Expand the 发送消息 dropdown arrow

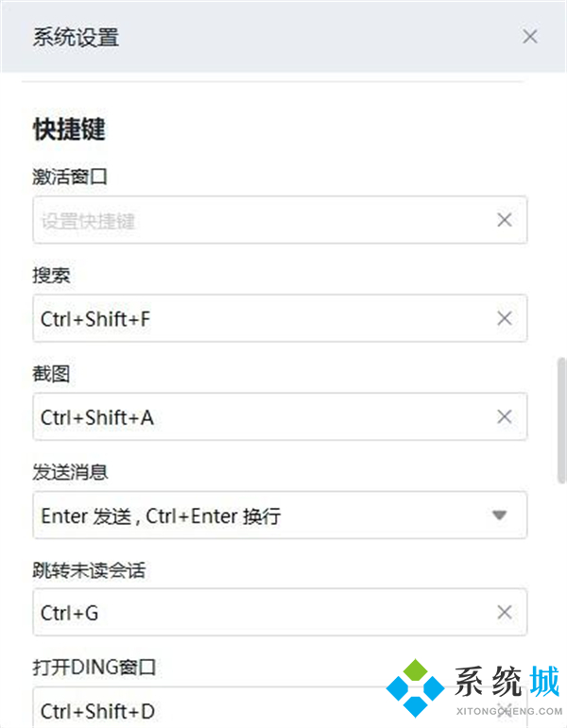click(x=500, y=516)
